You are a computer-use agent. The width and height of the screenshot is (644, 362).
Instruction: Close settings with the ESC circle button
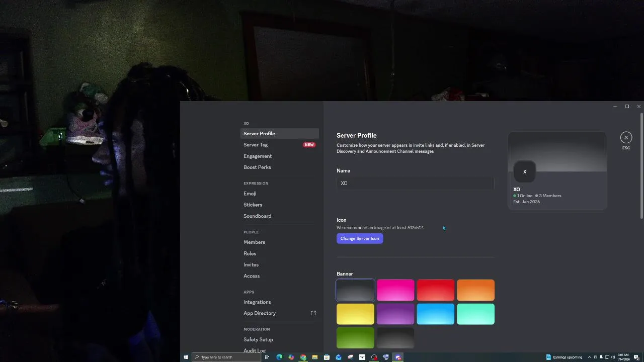pyautogui.click(x=626, y=137)
